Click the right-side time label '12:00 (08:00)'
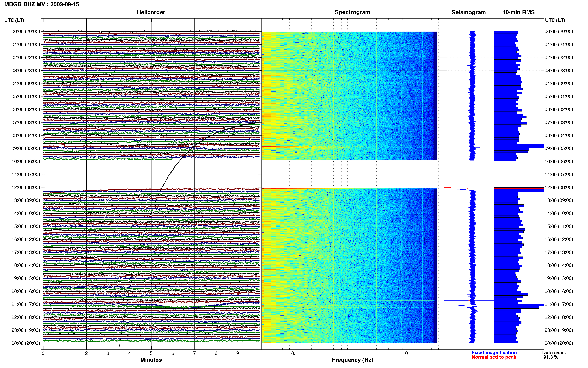 point(559,187)
